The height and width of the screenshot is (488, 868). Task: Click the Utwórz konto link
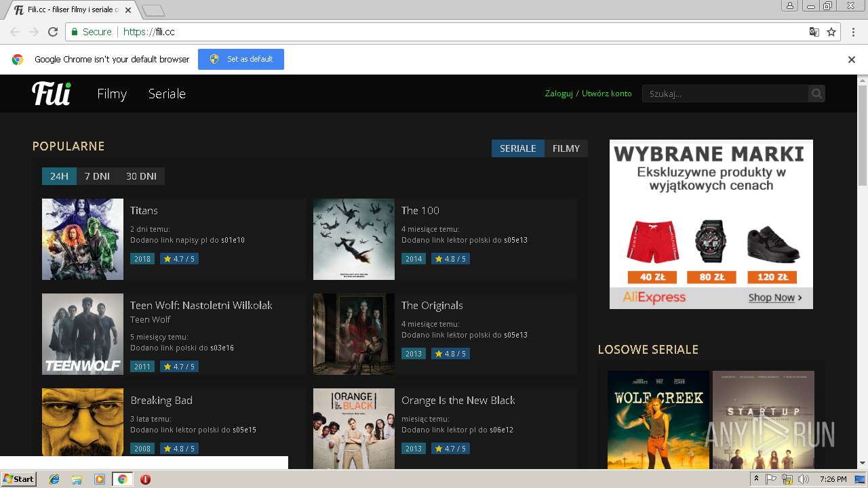[606, 94]
